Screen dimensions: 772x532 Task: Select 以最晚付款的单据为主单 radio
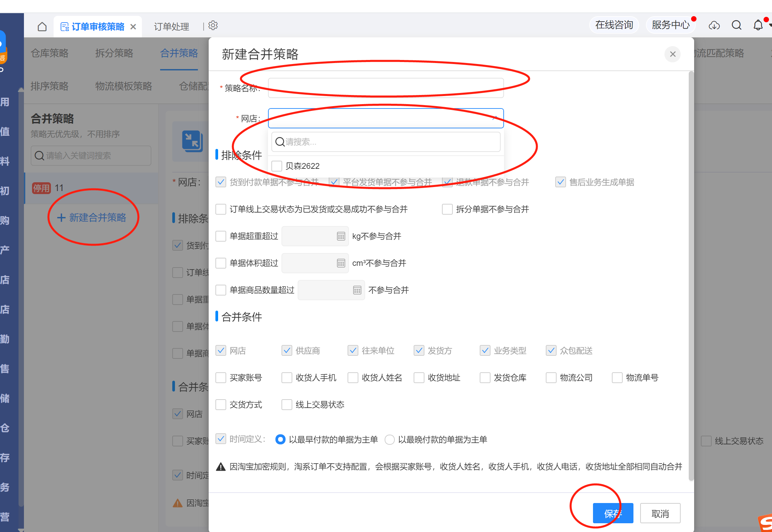pos(390,440)
